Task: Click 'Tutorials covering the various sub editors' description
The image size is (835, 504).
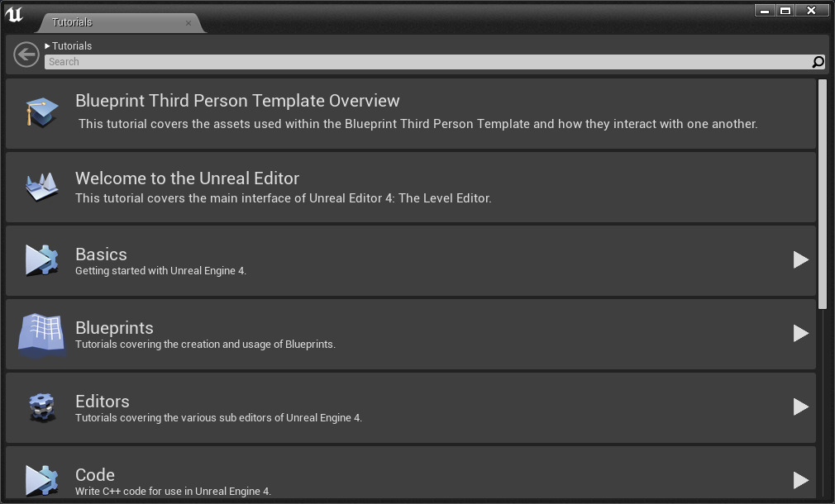Action: pos(218,417)
